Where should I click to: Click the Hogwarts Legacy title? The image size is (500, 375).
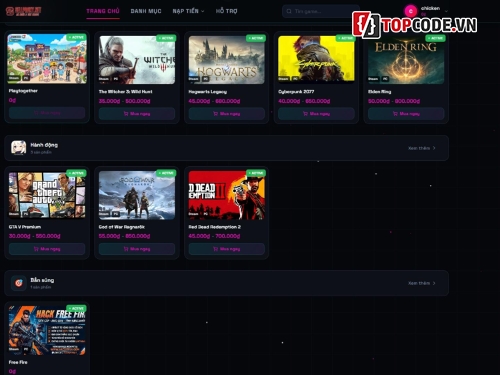coord(208,91)
